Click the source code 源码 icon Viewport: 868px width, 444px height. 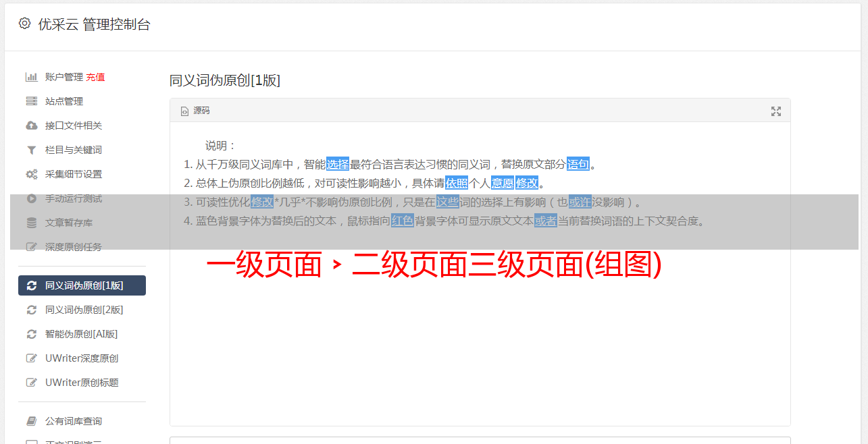point(184,111)
